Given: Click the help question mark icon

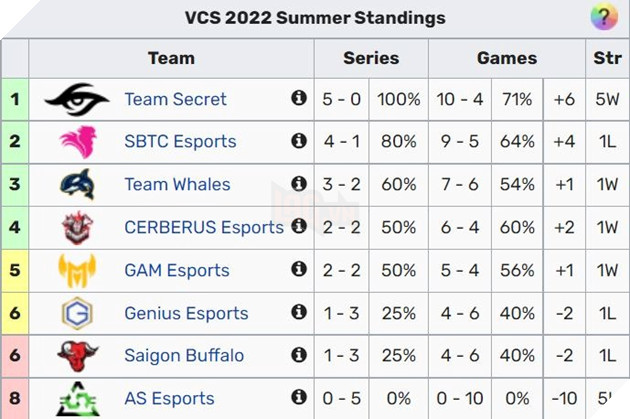Looking at the screenshot, I should pos(603,17).
